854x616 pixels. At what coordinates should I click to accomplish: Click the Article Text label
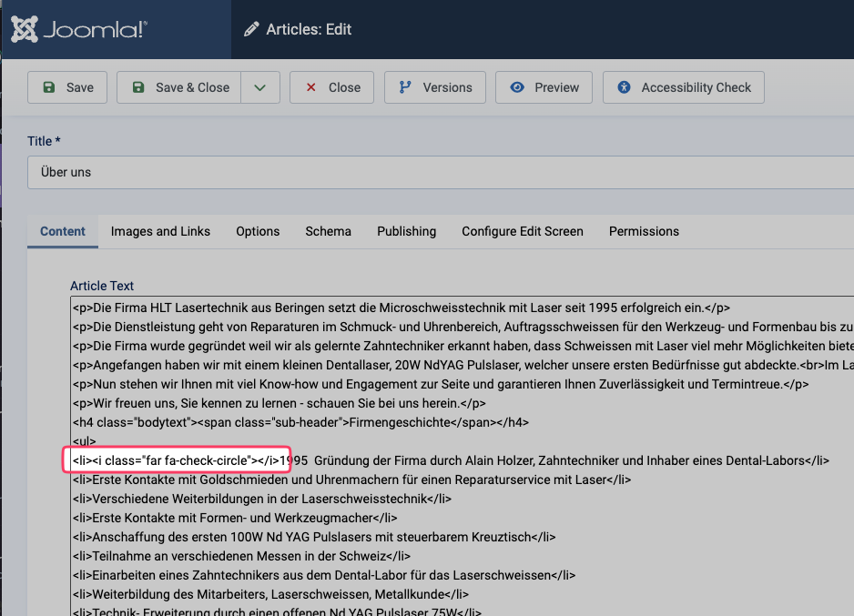[102, 286]
